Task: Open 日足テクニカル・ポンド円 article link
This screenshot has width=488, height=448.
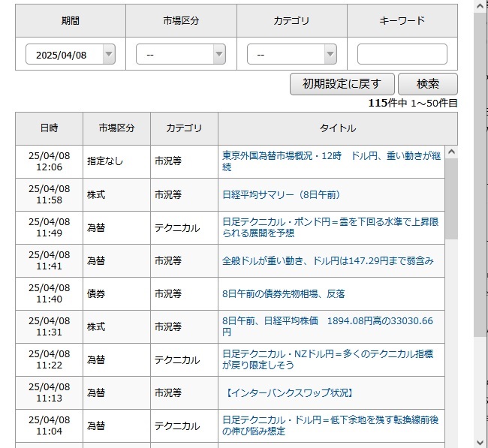Action: (330, 227)
